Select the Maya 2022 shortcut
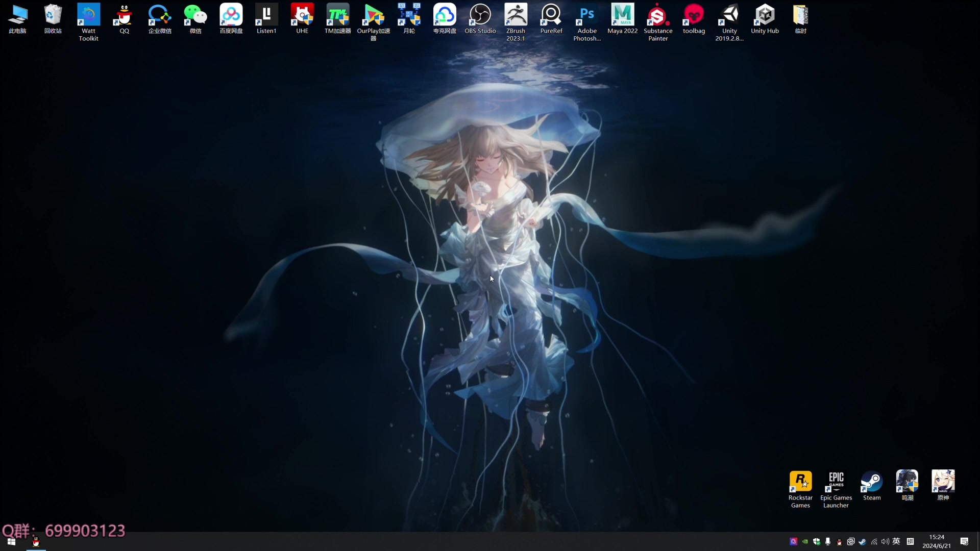 [x=623, y=19]
